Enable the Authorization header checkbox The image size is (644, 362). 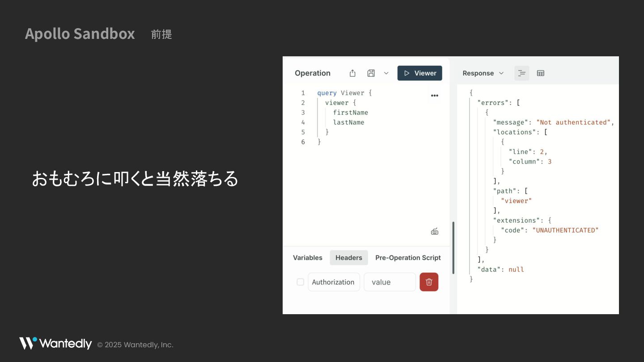click(301, 282)
